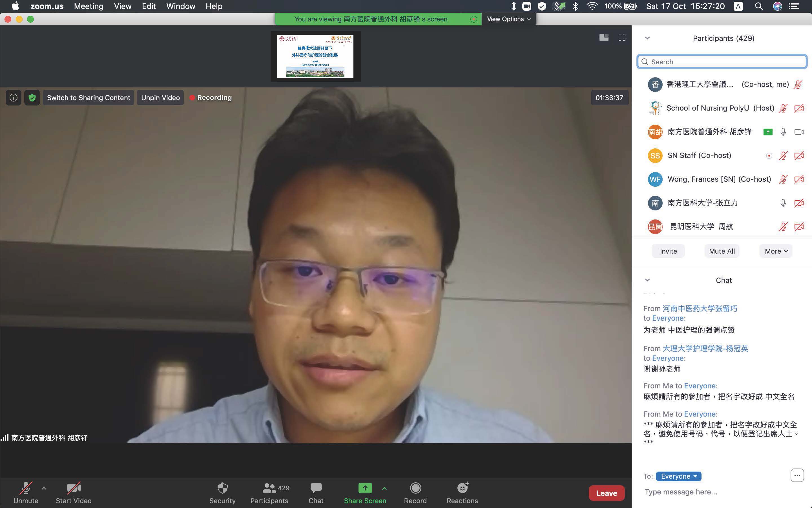Click the shared slide thumbnail
812x508 pixels.
tap(315, 56)
